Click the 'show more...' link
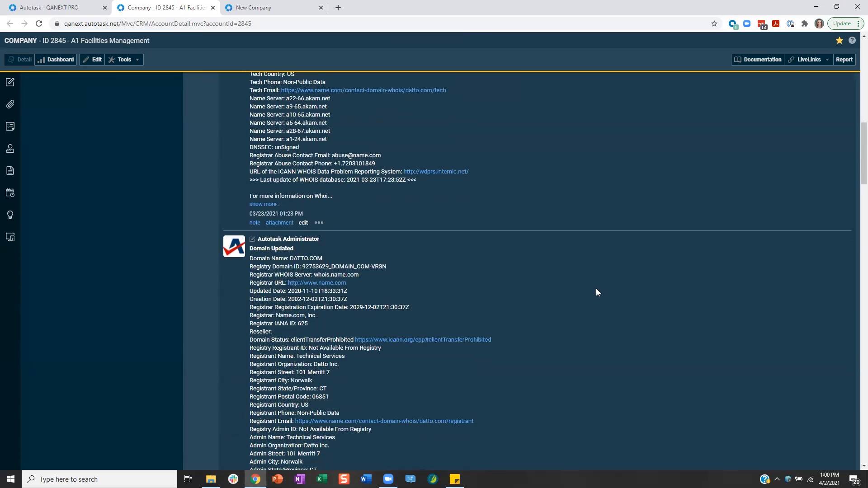The image size is (868, 488). [x=264, y=204]
